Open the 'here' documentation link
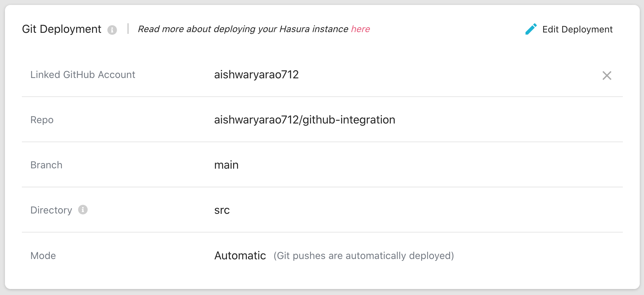The width and height of the screenshot is (644, 295). point(360,29)
